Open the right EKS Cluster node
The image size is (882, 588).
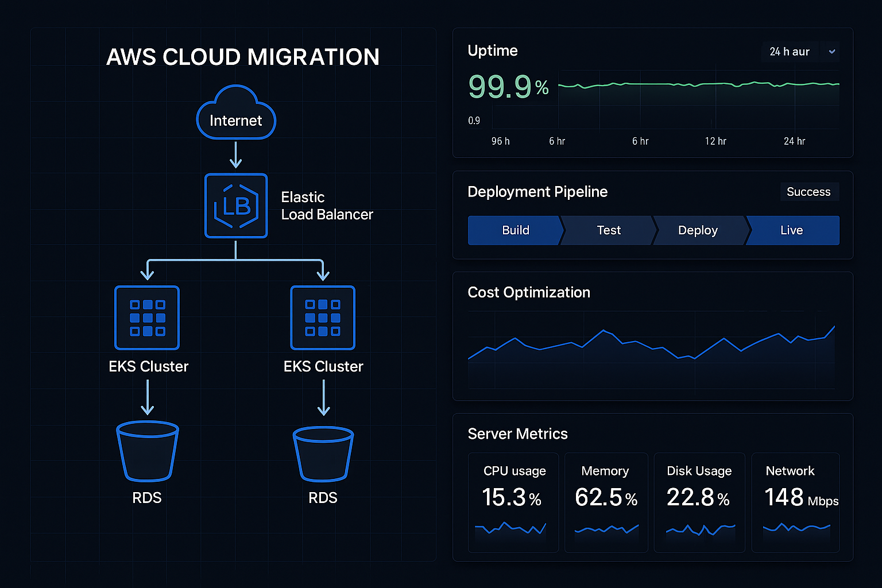click(323, 318)
